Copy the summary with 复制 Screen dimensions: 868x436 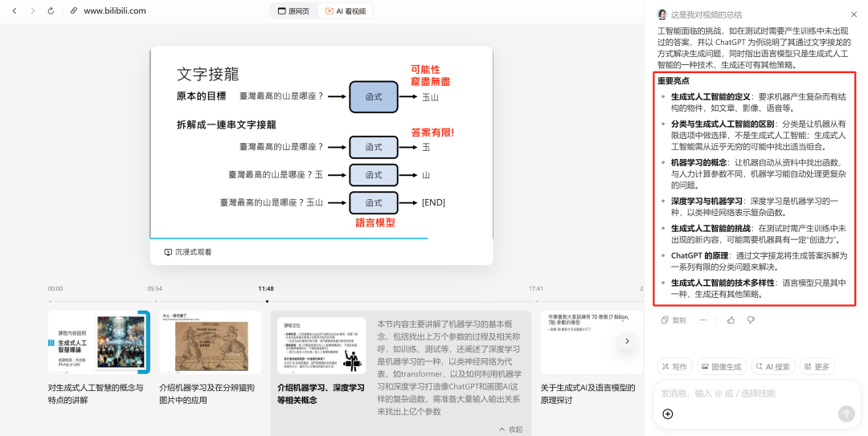point(674,320)
